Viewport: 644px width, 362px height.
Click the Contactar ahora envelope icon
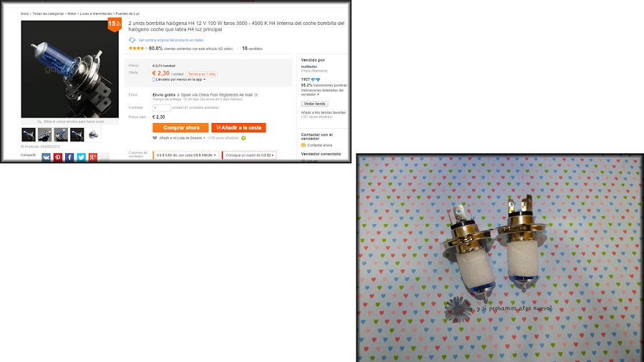click(x=303, y=145)
